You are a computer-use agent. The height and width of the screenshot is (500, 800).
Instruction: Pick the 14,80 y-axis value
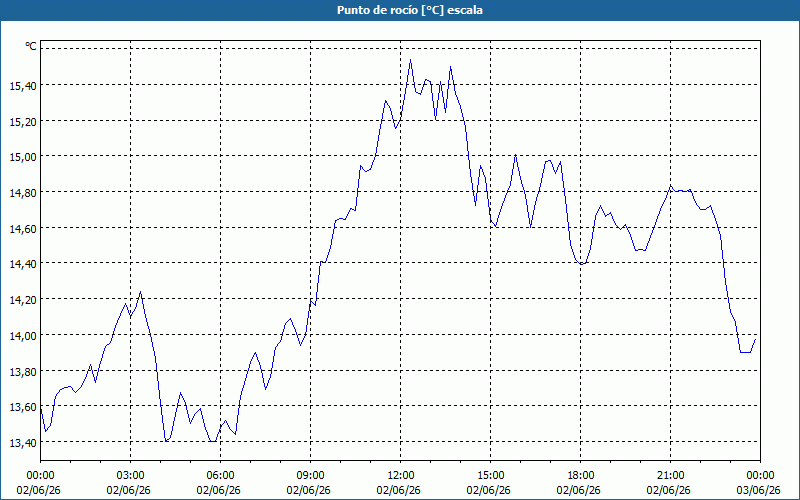point(23,193)
